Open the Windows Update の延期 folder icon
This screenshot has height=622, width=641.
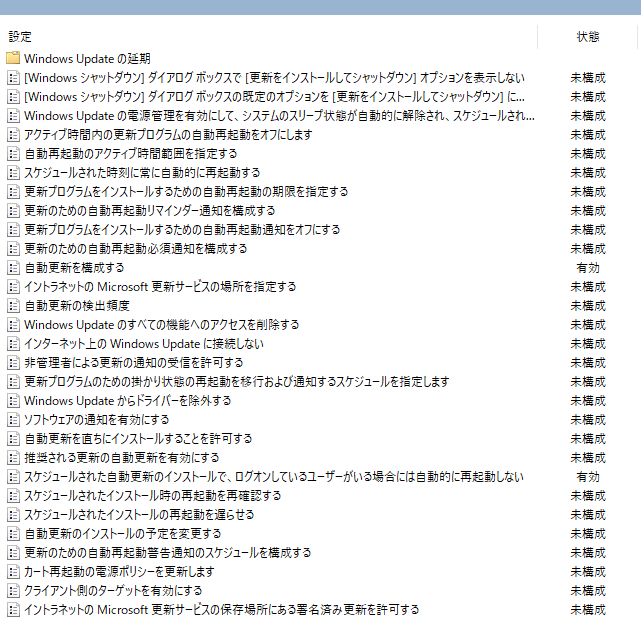[x=13, y=58]
